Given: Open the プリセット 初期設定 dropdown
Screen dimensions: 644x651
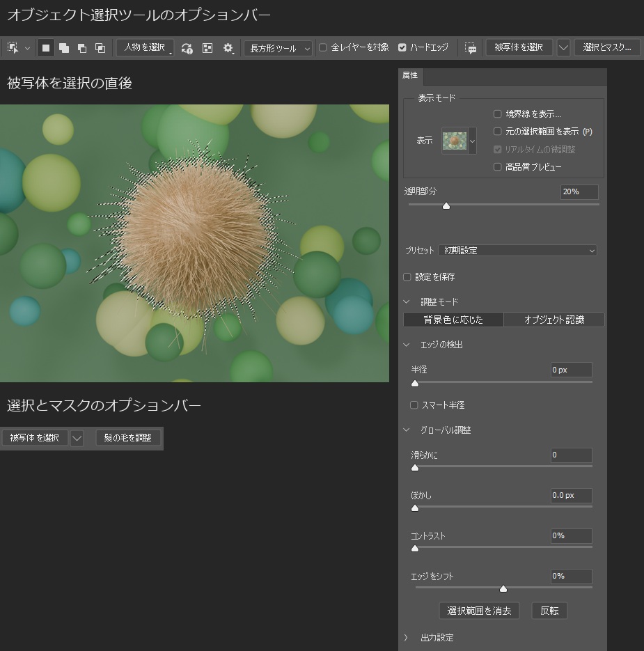Looking at the screenshot, I should (x=518, y=251).
